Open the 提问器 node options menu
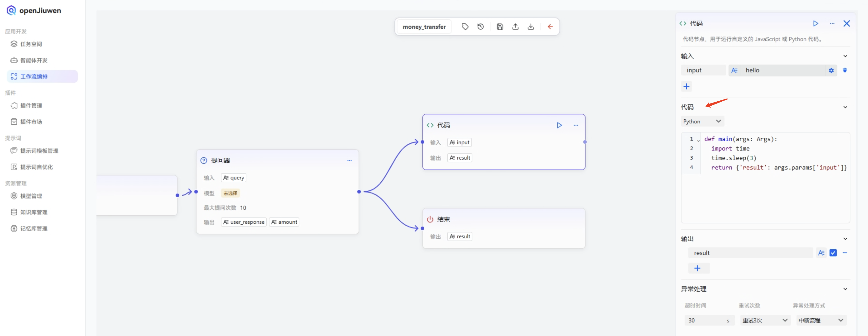The height and width of the screenshot is (336, 868). point(349,160)
